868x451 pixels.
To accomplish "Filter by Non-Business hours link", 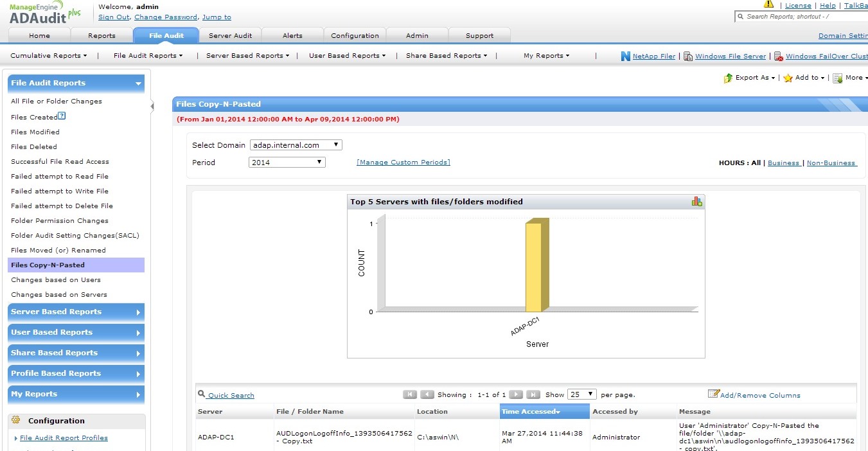I will click(831, 163).
